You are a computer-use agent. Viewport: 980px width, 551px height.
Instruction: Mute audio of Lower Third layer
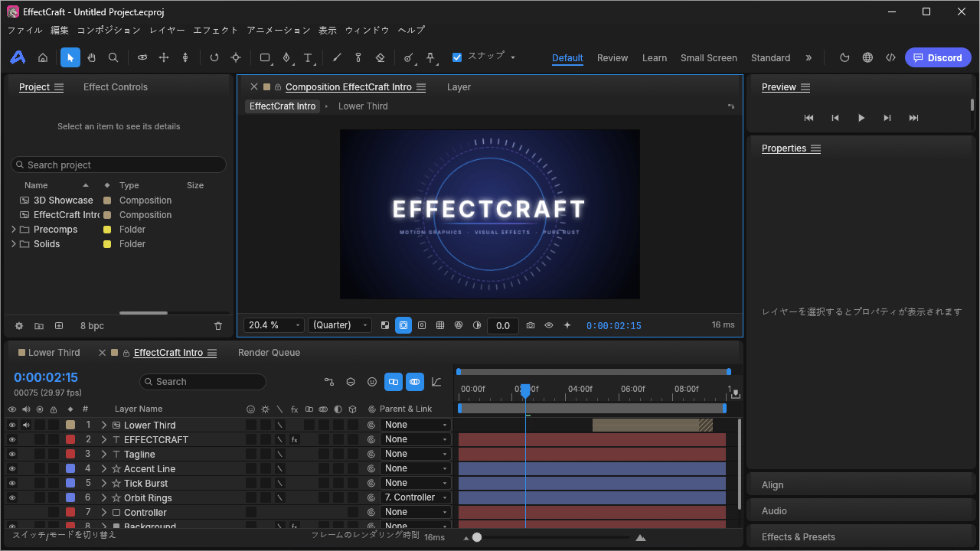coord(26,425)
